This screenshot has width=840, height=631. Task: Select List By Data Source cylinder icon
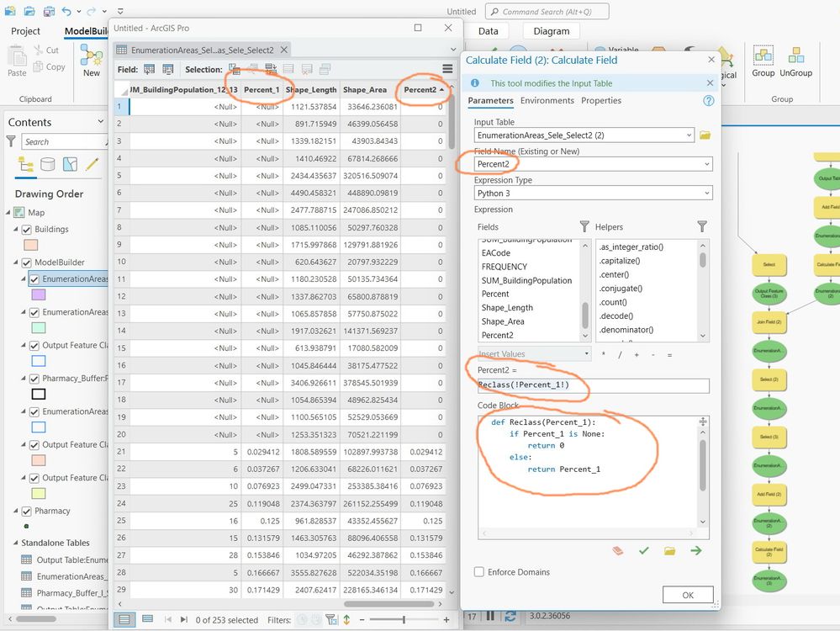[48, 164]
